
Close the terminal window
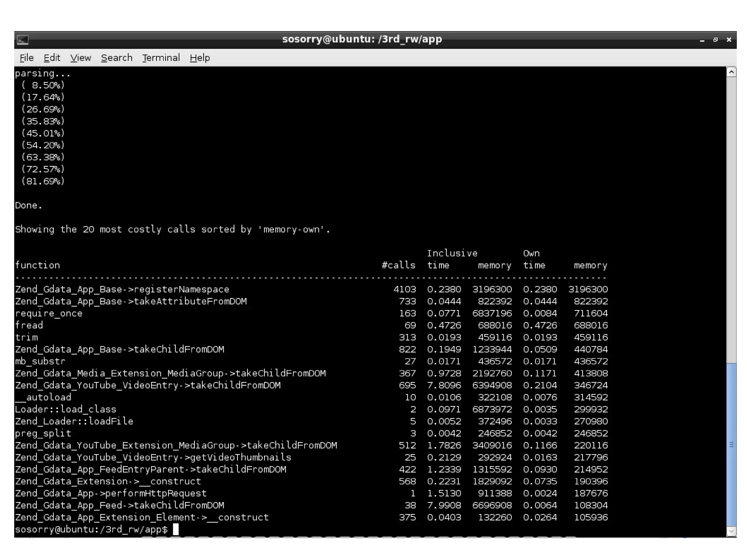[x=729, y=40]
